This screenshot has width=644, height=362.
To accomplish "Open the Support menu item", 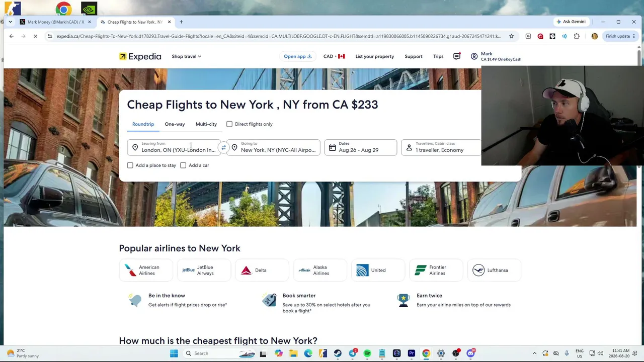I will [414, 56].
